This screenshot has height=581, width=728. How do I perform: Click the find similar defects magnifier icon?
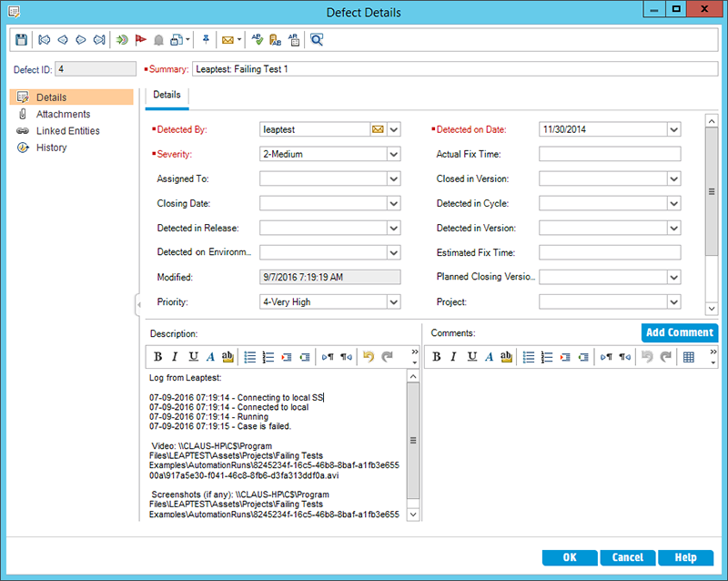coord(317,40)
